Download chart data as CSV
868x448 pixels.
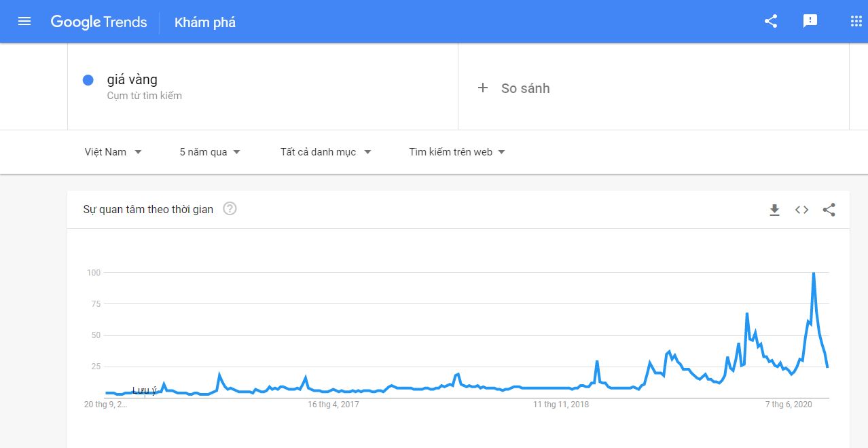(x=774, y=210)
